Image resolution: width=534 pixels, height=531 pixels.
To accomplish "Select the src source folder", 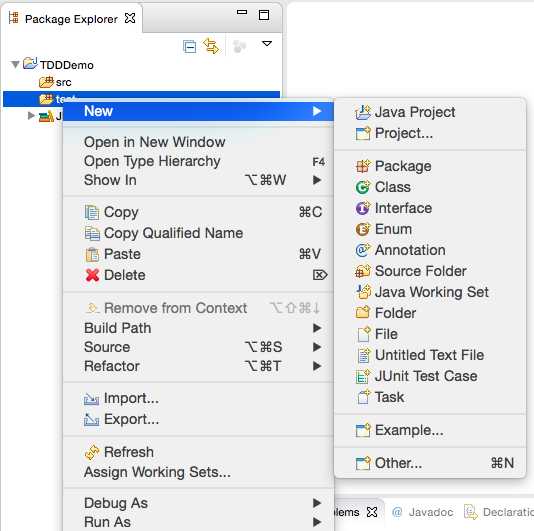I will tap(55, 82).
